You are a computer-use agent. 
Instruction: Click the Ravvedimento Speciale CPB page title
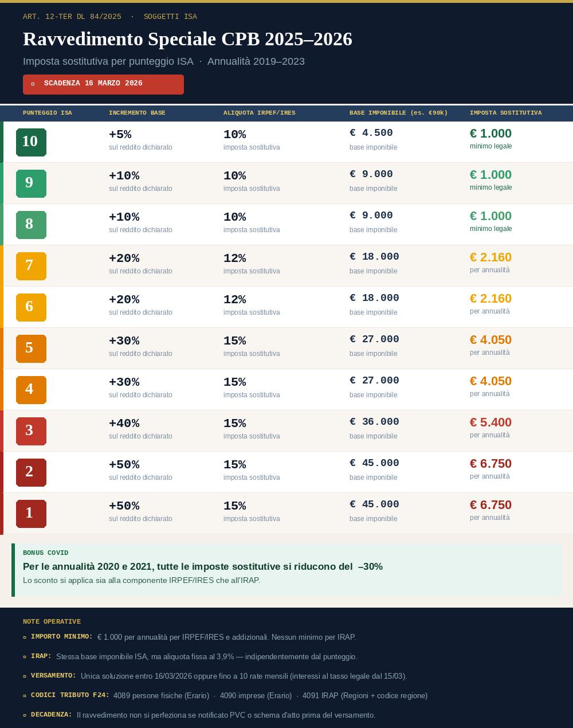coord(187,39)
